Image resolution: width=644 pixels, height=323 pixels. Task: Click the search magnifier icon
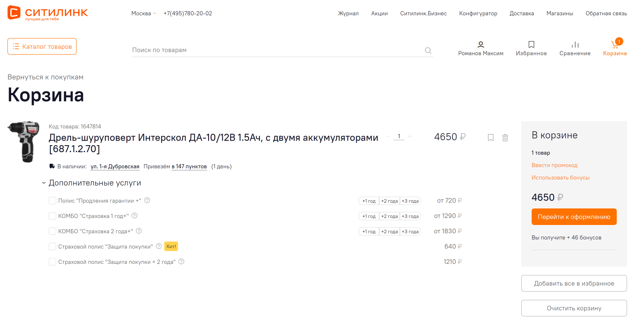tap(428, 50)
